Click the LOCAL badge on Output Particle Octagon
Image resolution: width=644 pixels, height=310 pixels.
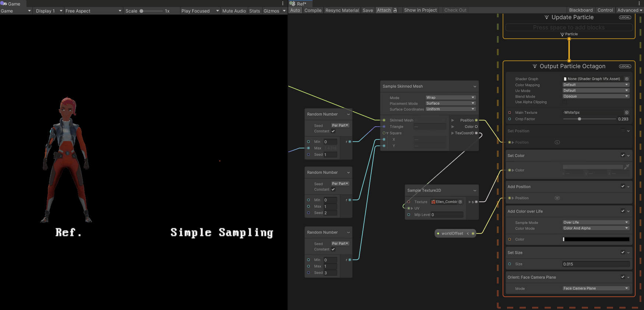[x=625, y=66]
